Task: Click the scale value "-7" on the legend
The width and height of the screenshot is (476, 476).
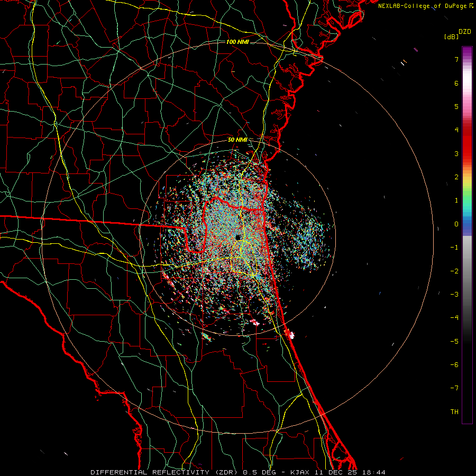Action: coord(454,388)
